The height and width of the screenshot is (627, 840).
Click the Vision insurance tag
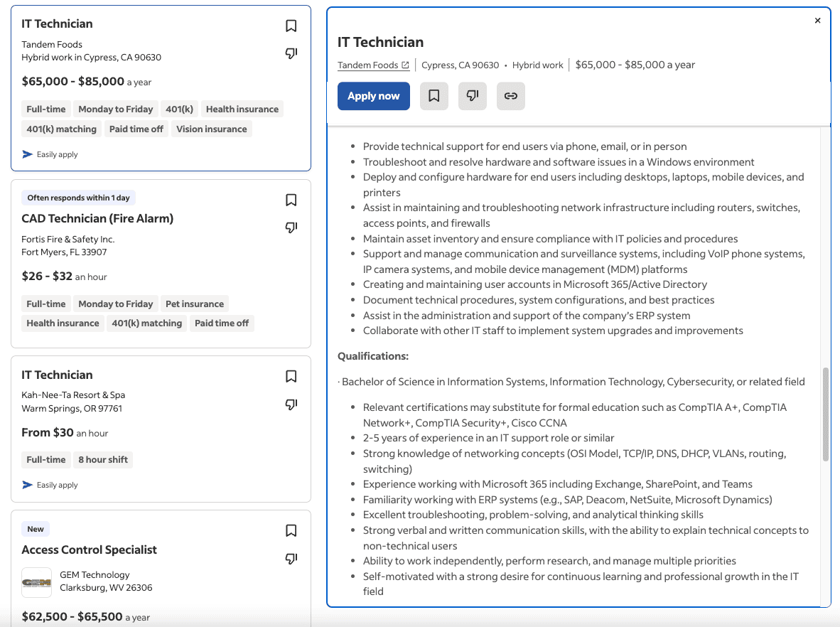(212, 129)
